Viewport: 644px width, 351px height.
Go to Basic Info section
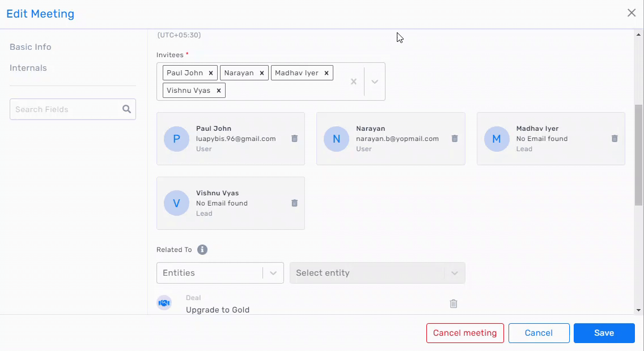(31, 47)
